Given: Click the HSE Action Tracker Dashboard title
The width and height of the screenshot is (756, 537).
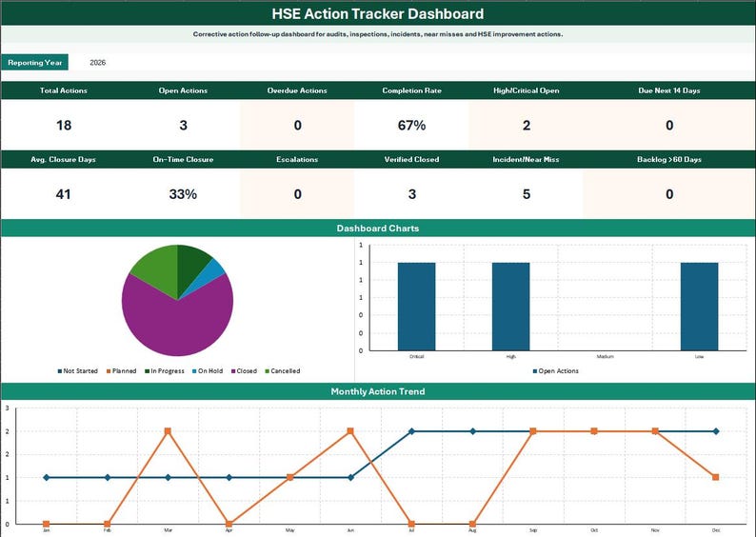Looking at the screenshot, I should coord(377,13).
